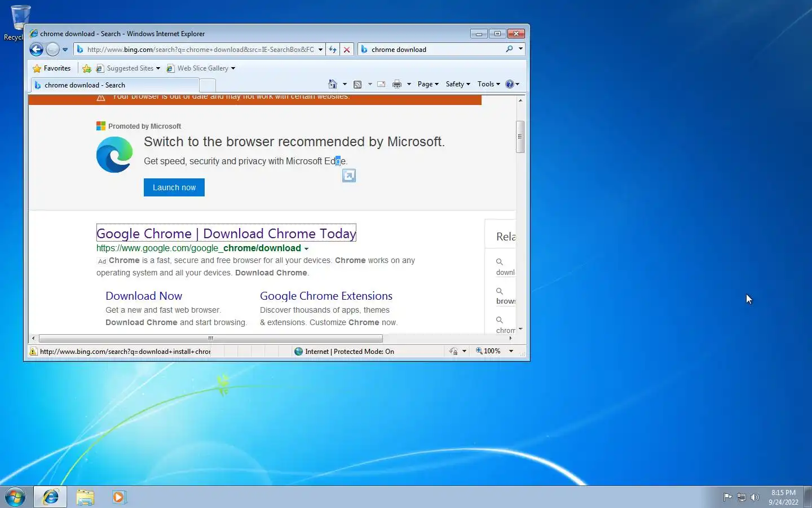
Task: Click the Show desktop strip on the taskbar
Action: pos(807,497)
